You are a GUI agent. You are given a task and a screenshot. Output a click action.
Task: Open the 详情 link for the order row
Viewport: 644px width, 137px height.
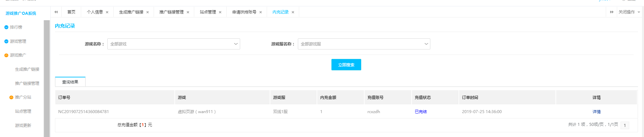tap(596, 112)
